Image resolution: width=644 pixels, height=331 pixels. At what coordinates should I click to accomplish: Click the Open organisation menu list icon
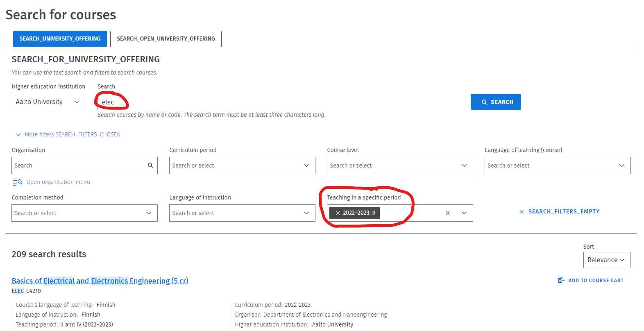17,182
